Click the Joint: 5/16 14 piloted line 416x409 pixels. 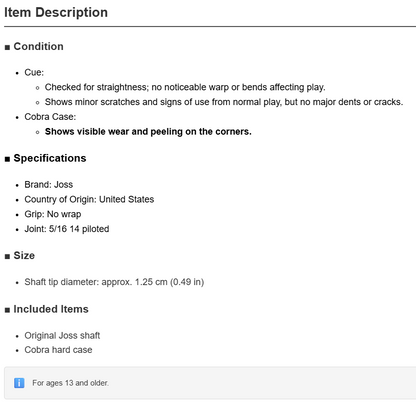tap(67, 229)
